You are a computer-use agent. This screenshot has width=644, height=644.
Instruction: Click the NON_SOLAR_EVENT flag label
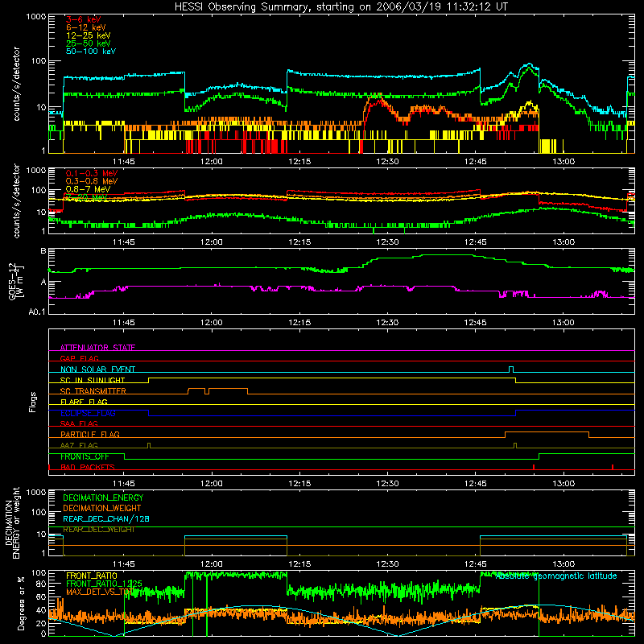click(97, 369)
